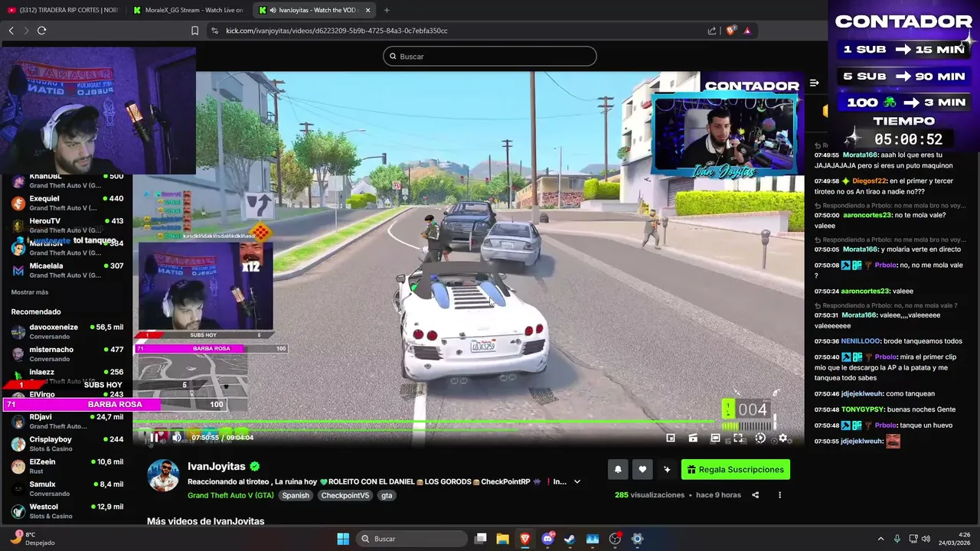Select the CheckpointV5 tag

(345, 495)
